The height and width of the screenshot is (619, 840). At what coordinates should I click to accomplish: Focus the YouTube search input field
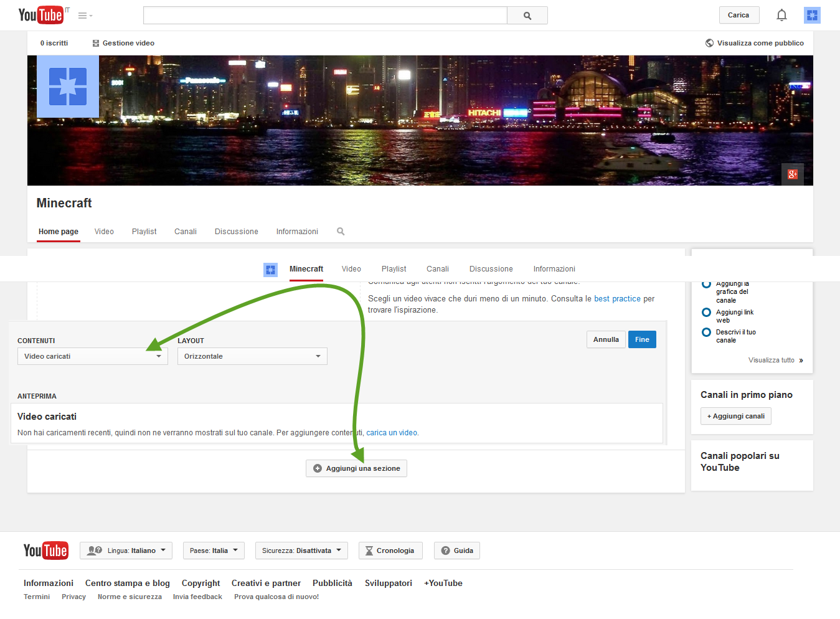(x=324, y=16)
